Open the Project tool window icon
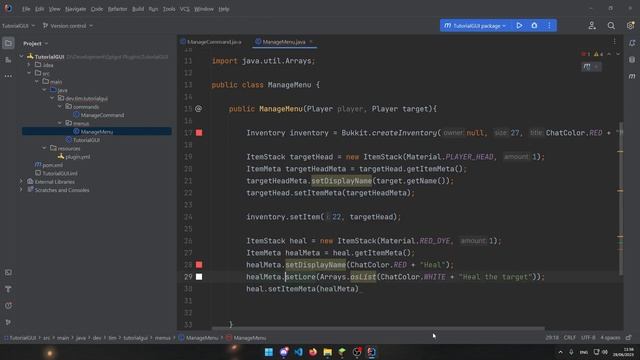 (8, 43)
